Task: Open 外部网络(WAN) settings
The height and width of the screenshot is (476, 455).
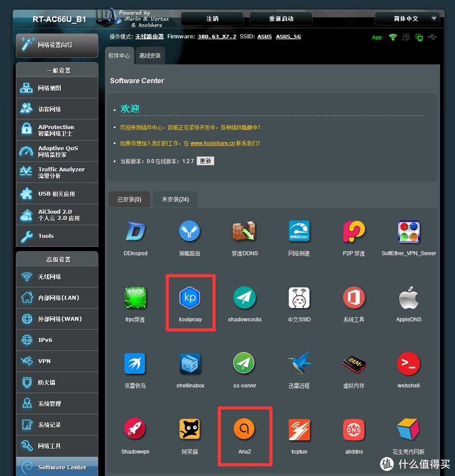Action: click(x=57, y=319)
